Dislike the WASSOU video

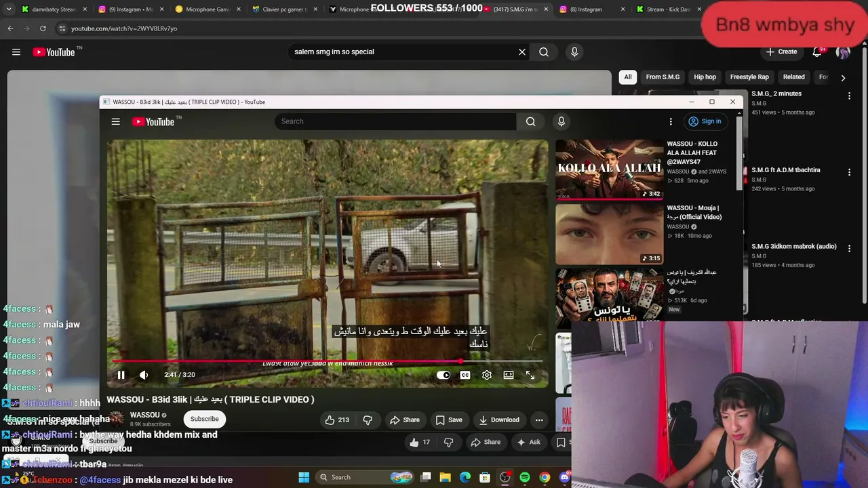pos(368,420)
